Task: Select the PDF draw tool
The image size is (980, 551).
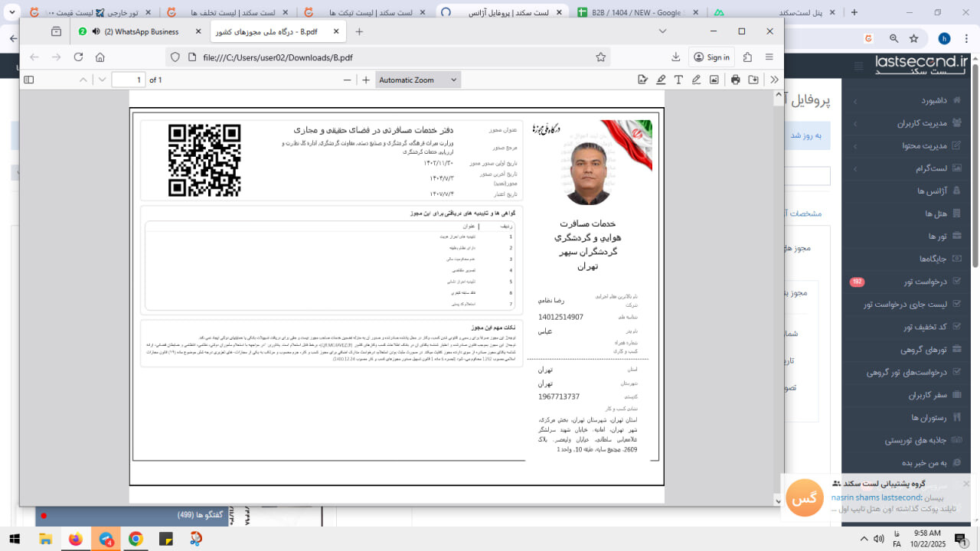Action: 696,80
